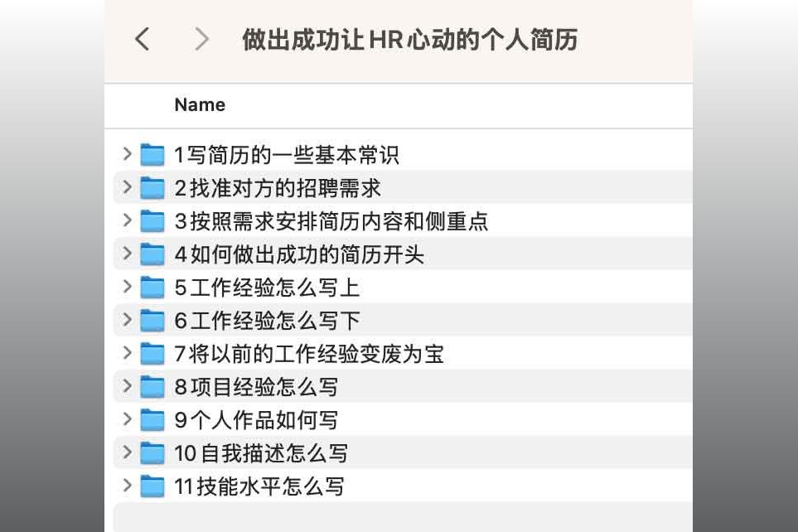Image resolution: width=798 pixels, height=532 pixels.
Task: Click the empty row below the last folder
Action: [x=403, y=517]
